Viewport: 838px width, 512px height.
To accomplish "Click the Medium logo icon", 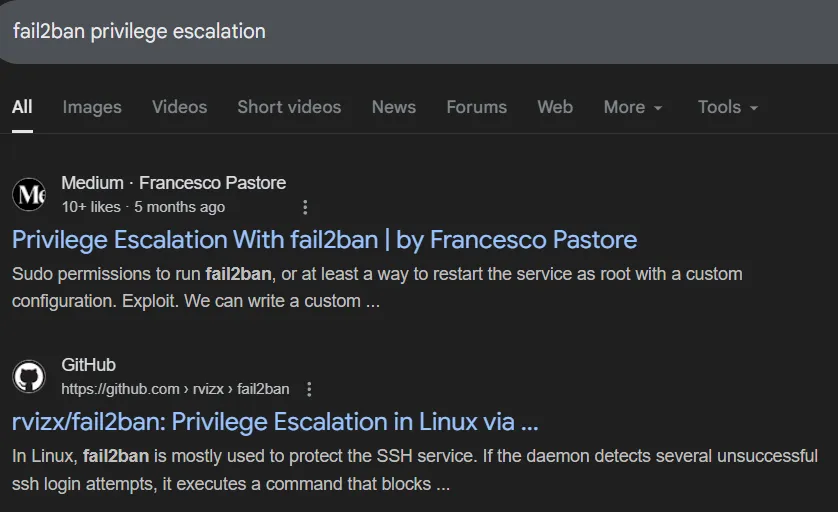I will [x=29, y=195].
